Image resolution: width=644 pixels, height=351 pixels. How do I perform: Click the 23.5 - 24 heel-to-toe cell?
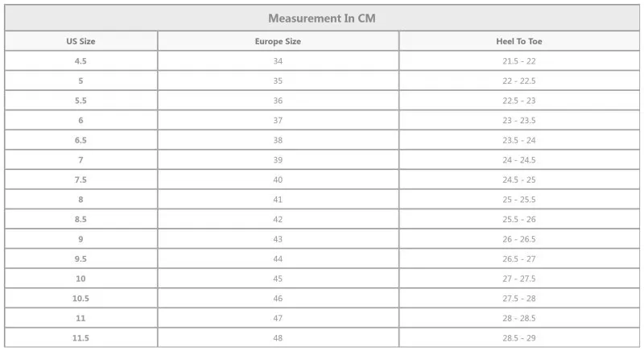(x=519, y=140)
